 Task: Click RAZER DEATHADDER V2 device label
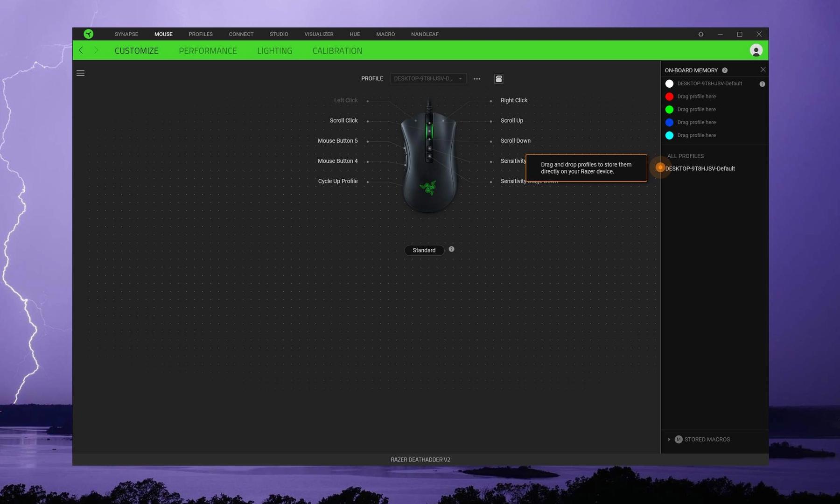tap(420, 460)
